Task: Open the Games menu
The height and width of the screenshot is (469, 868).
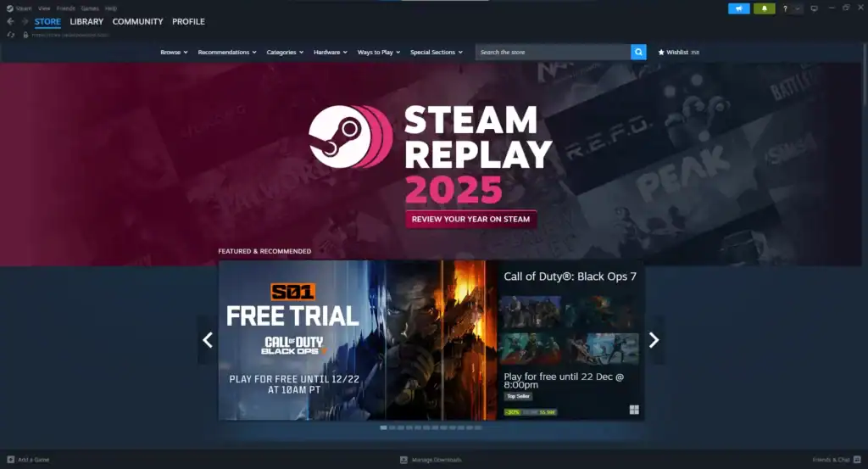Action: tap(90, 8)
